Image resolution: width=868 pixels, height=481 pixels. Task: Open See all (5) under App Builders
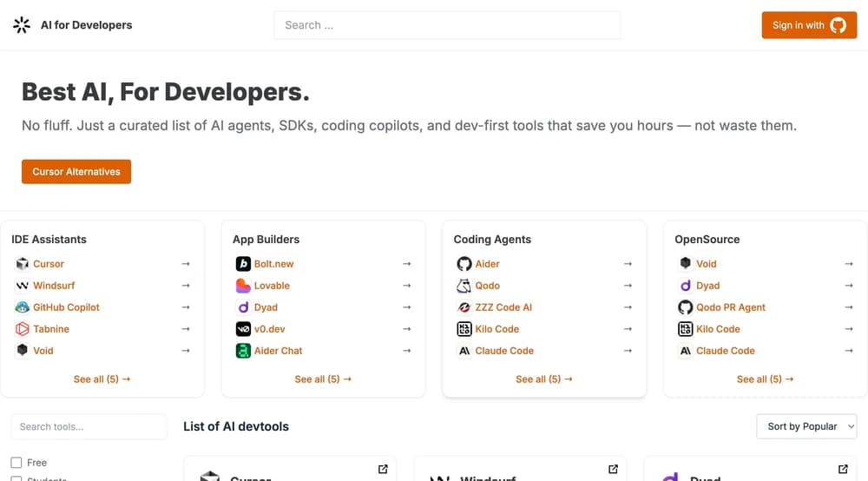click(x=323, y=379)
